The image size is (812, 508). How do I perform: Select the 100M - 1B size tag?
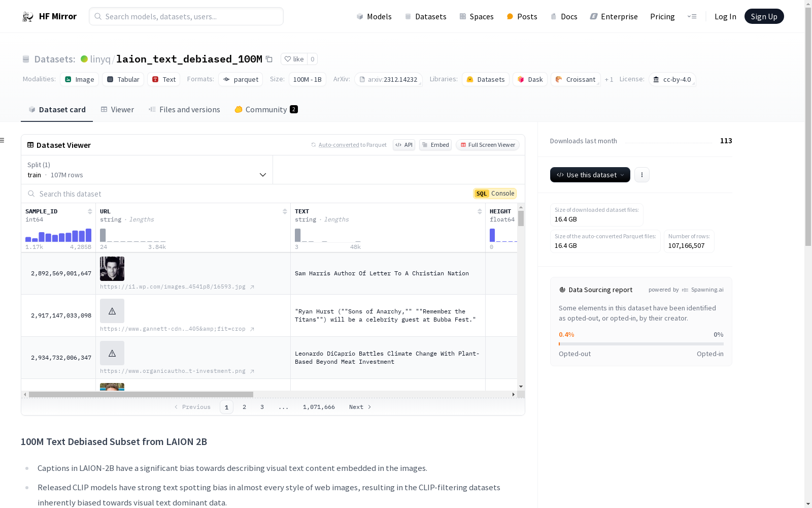(308, 80)
